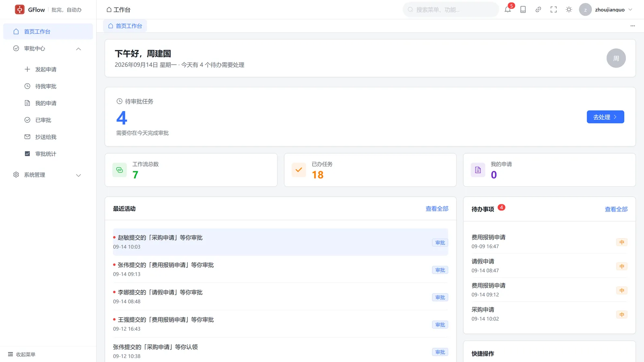Open the tab options ellipsis icon
This screenshot has height=362, width=644.
click(x=633, y=26)
